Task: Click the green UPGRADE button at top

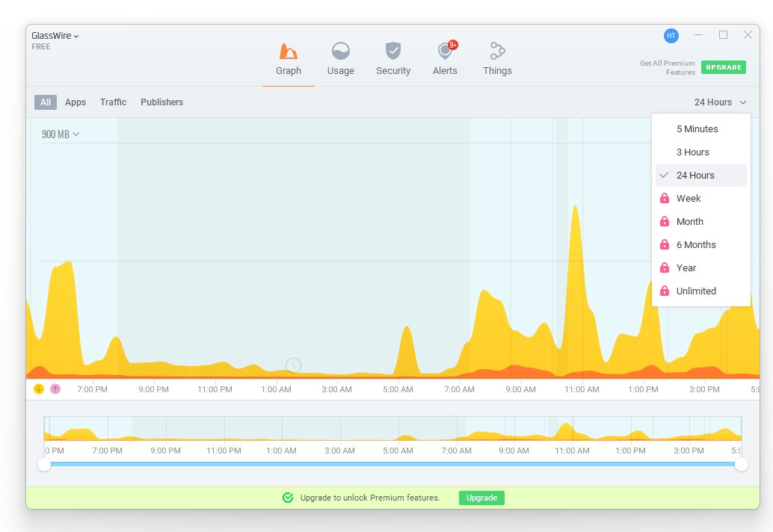Action: 723,67
